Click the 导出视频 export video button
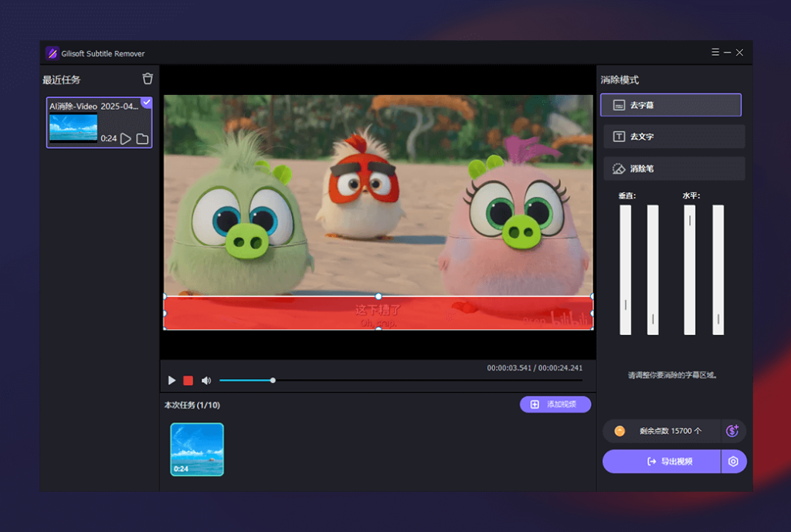791x532 pixels. [x=661, y=462]
